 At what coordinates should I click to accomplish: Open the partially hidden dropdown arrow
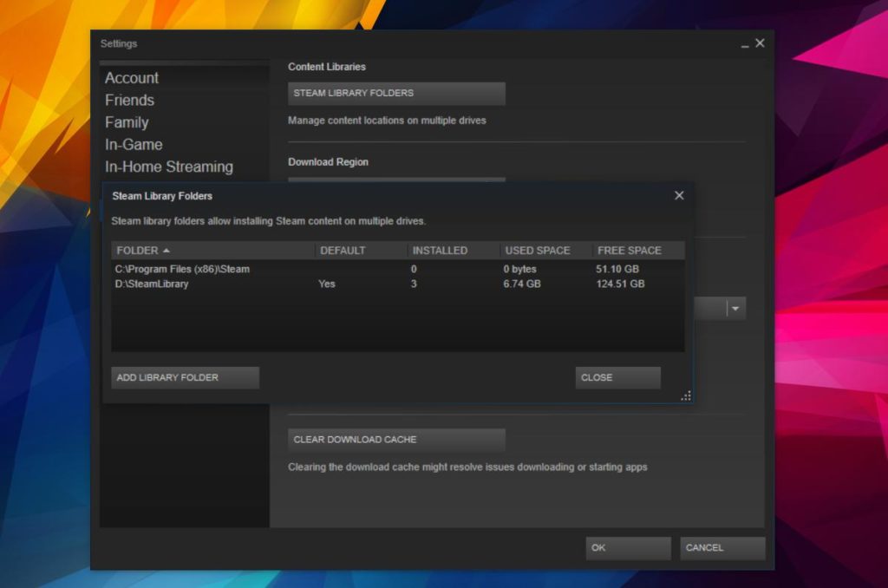[735, 309]
